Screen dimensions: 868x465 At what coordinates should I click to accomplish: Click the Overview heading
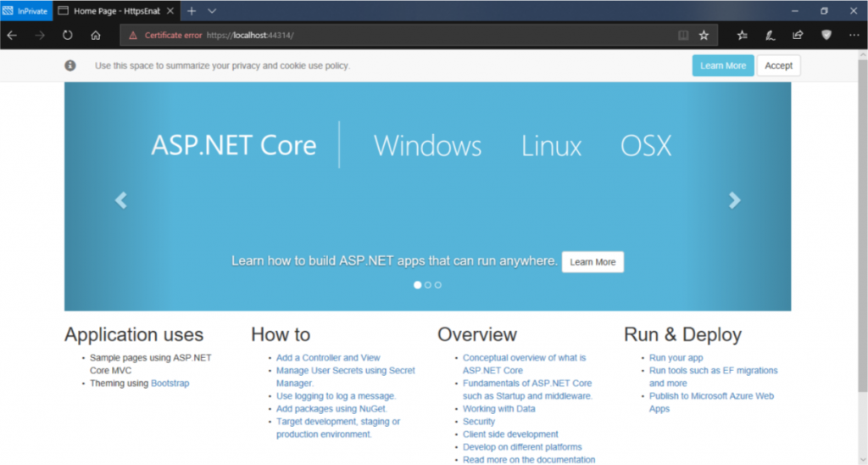(477, 335)
